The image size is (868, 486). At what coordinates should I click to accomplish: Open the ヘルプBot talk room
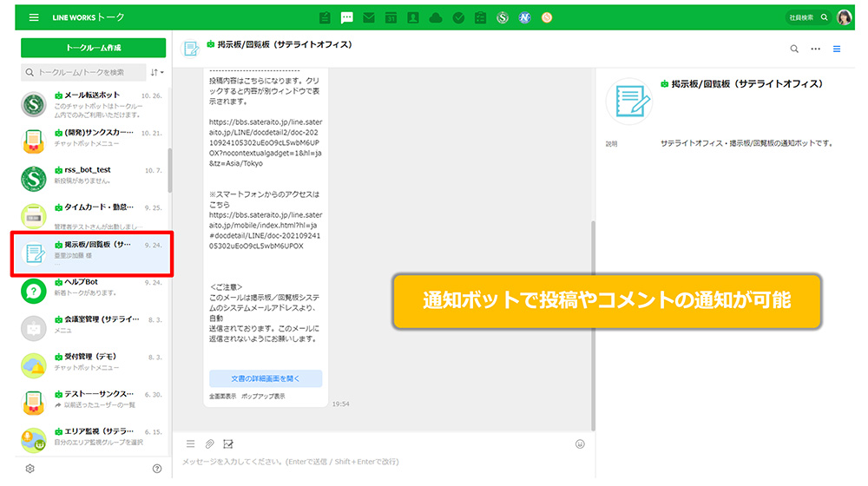(92, 290)
